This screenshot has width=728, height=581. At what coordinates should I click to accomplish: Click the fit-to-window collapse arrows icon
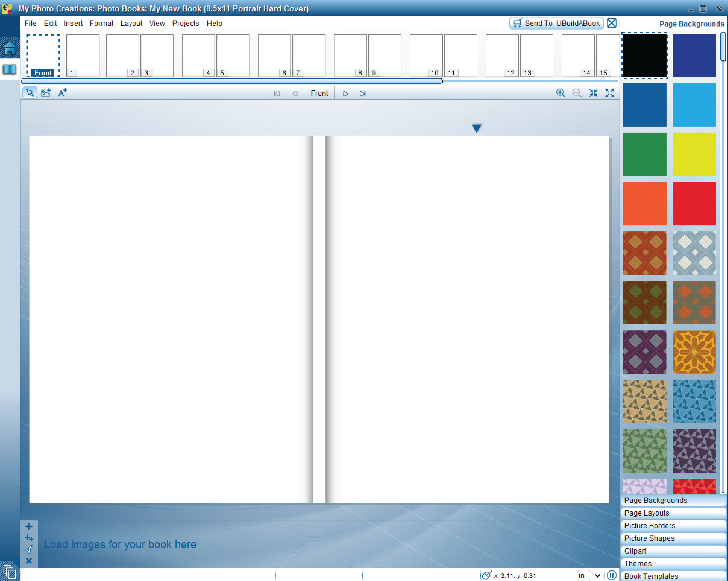point(593,93)
